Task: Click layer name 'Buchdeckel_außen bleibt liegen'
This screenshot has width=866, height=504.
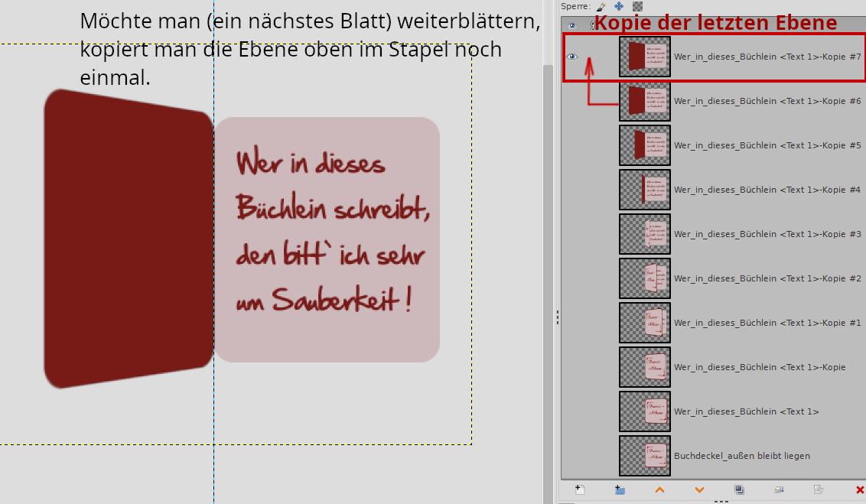Action: [742, 455]
